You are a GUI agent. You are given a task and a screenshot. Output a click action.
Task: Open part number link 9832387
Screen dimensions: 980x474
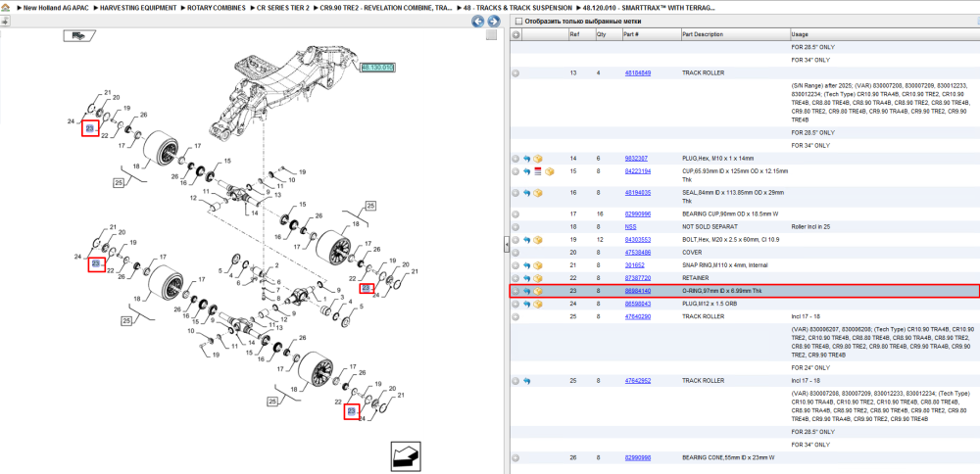(636, 159)
